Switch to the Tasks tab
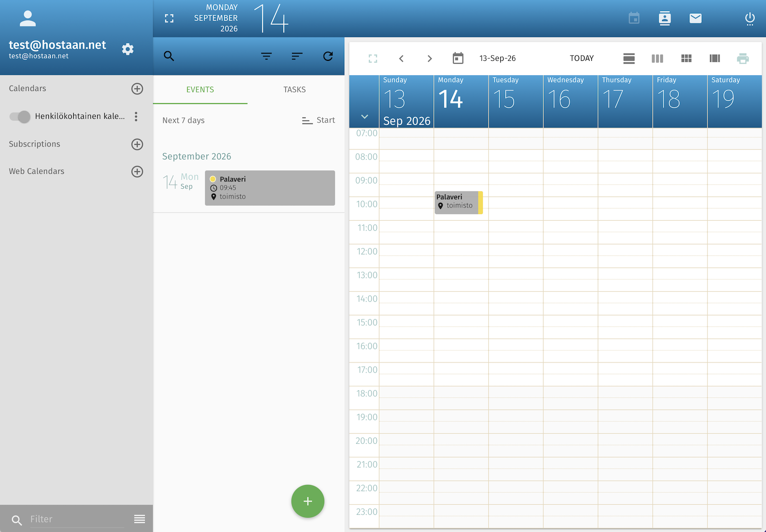Image resolution: width=766 pixels, height=532 pixels. [294, 90]
